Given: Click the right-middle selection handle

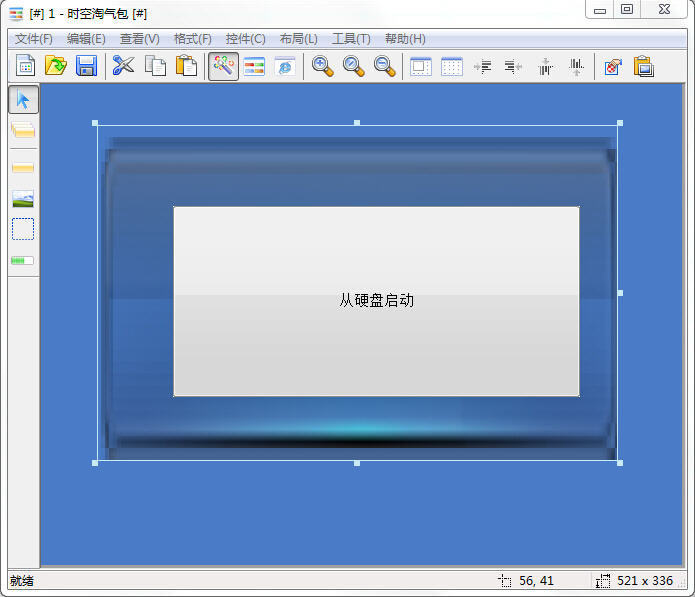Looking at the screenshot, I should pyautogui.click(x=620, y=293).
